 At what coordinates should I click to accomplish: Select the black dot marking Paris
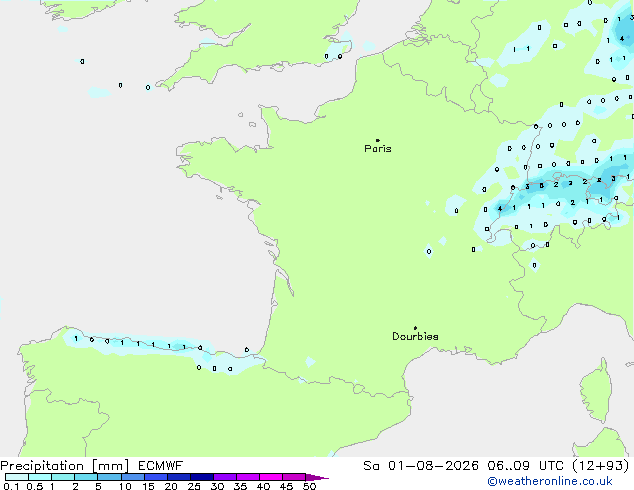[378, 140]
